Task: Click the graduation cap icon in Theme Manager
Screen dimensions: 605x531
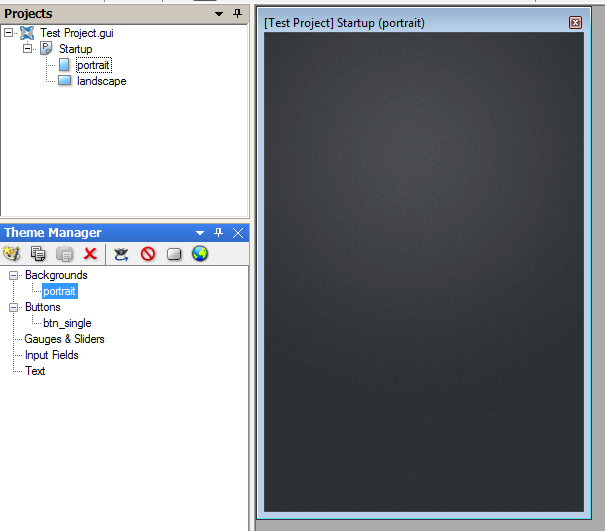Action: coord(122,254)
